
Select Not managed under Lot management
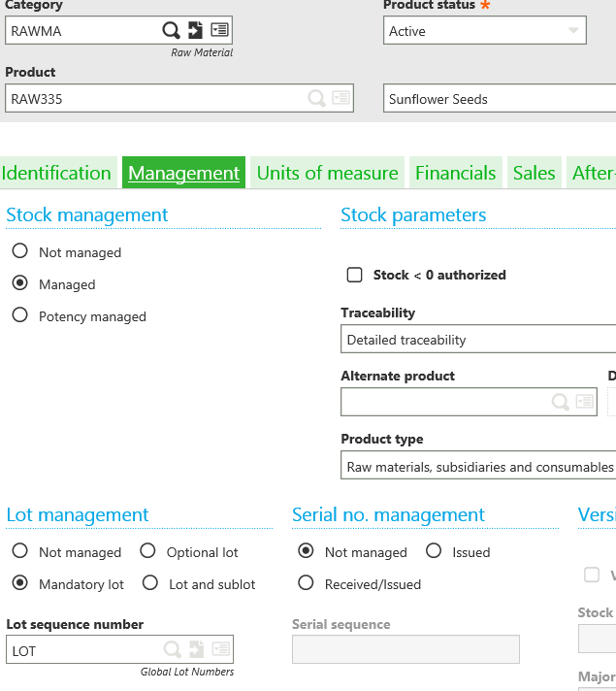coord(19,551)
